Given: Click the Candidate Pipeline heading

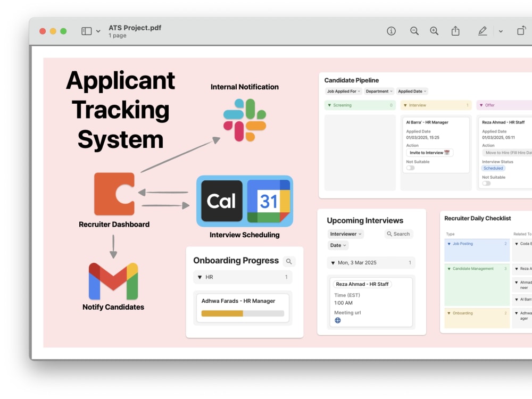Looking at the screenshot, I should click(352, 80).
